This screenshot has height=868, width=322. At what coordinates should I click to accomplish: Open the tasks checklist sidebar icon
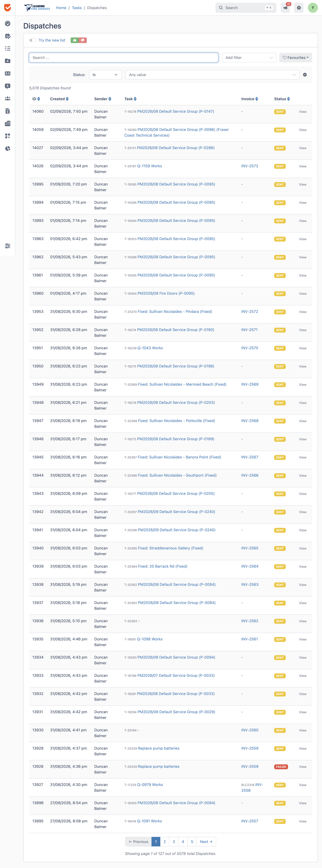tap(7, 48)
